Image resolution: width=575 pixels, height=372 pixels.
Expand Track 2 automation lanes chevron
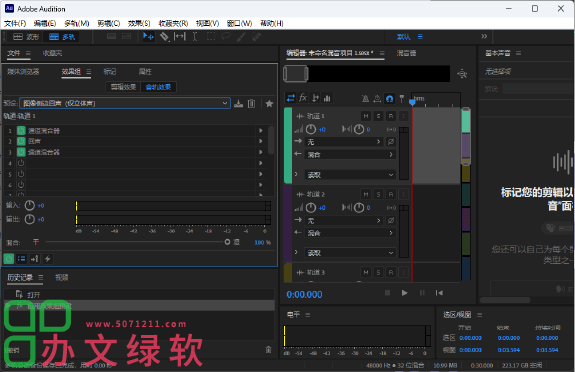coord(296,252)
